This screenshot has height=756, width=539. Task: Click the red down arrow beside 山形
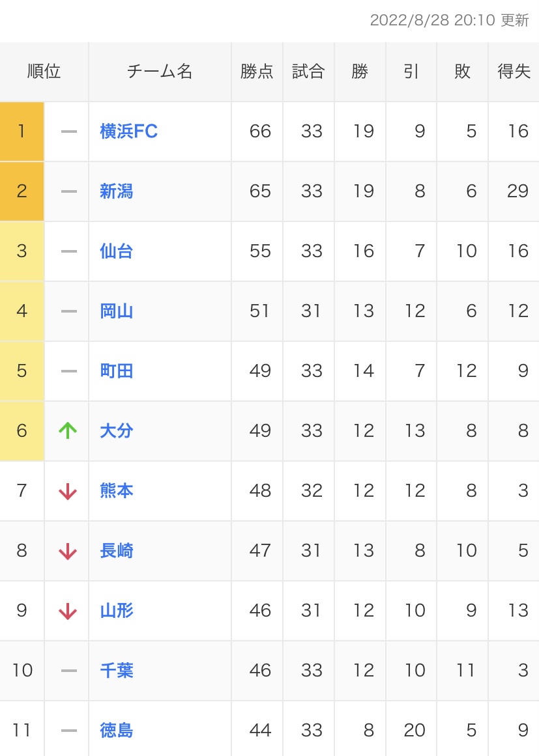[x=68, y=611]
